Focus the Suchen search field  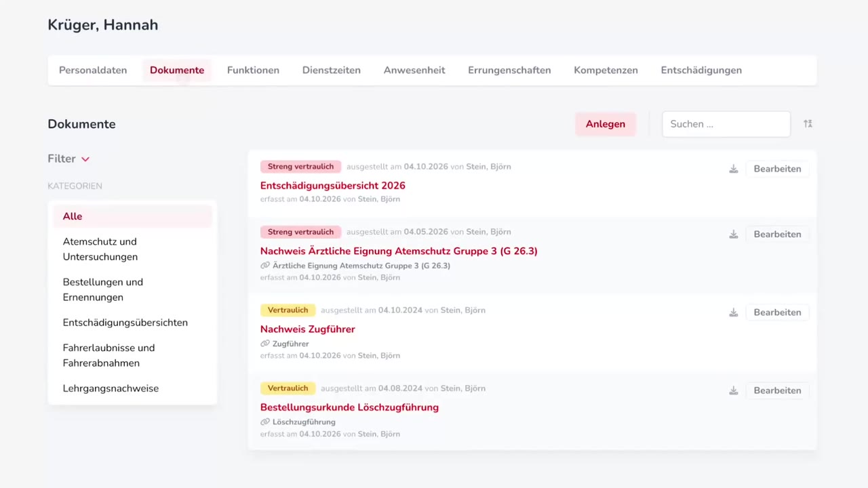[x=726, y=124]
